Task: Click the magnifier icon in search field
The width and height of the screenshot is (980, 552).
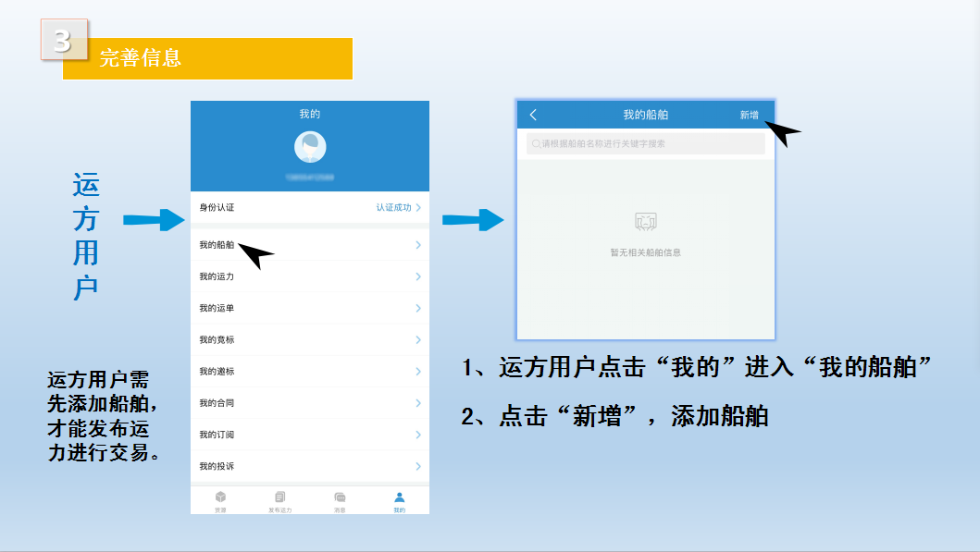Action: [536, 144]
